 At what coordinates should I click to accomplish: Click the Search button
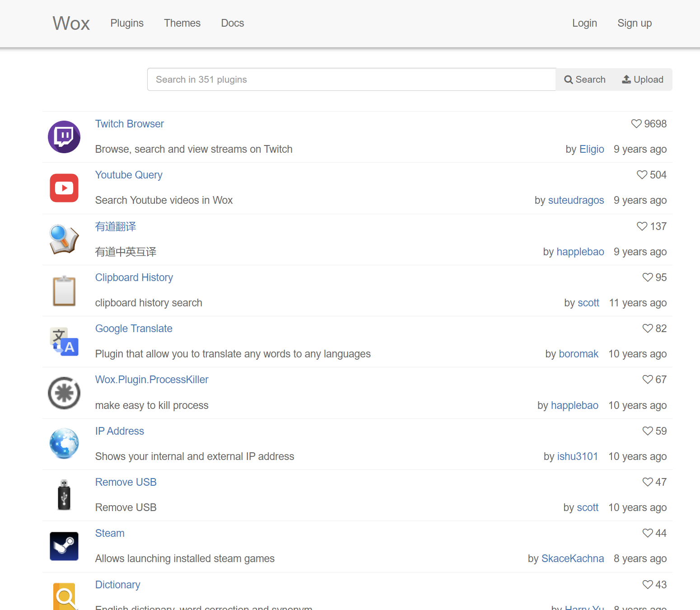click(x=585, y=80)
